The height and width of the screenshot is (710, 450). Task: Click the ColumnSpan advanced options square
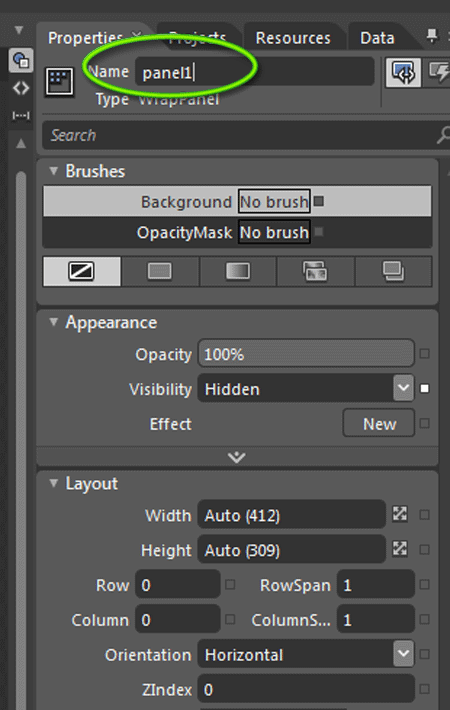click(424, 619)
